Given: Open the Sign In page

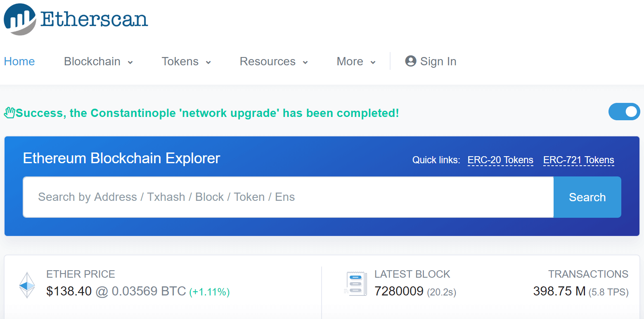Looking at the screenshot, I should pyautogui.click(x=438, y=62).
